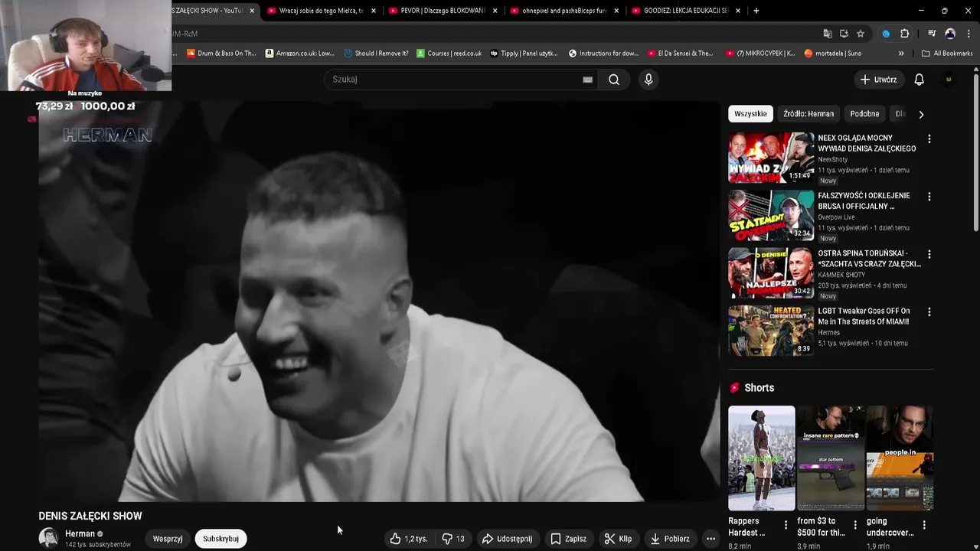Click the Subskrybuj button
980x551 pixels.
click(220, 539)
